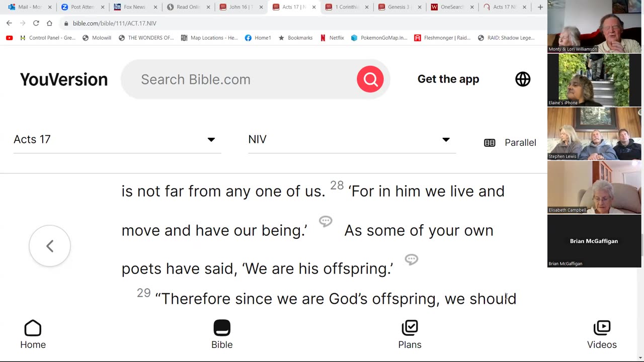644x362 pixels.
Task: Open the Netflix bookmark
Action: [332, 38]
